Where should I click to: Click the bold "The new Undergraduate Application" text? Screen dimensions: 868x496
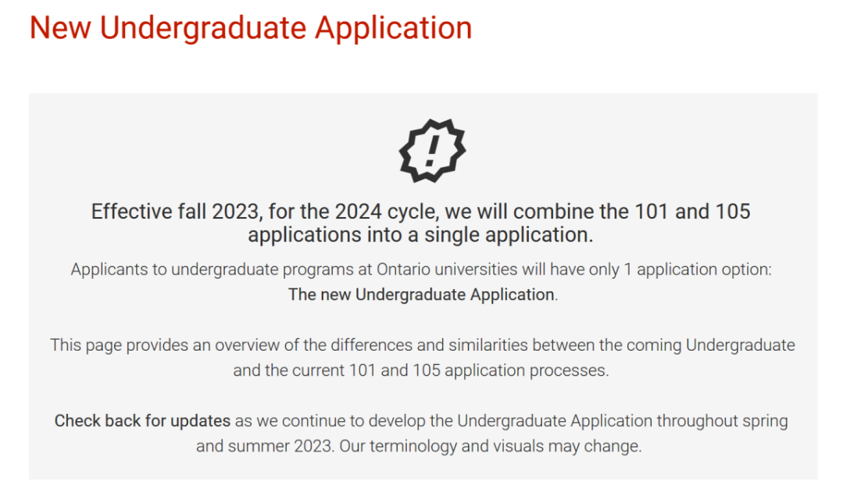point(421,294)
